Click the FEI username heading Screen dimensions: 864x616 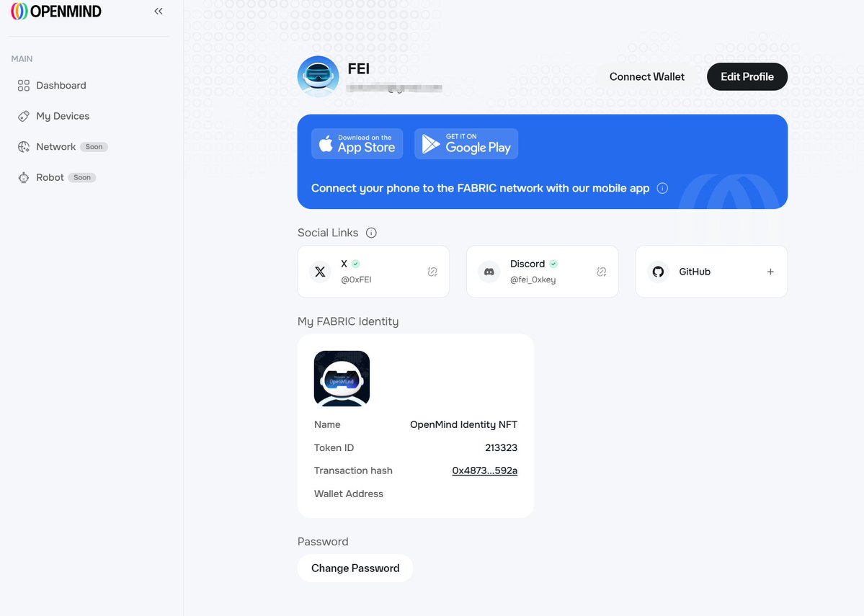tap(359, 69)
